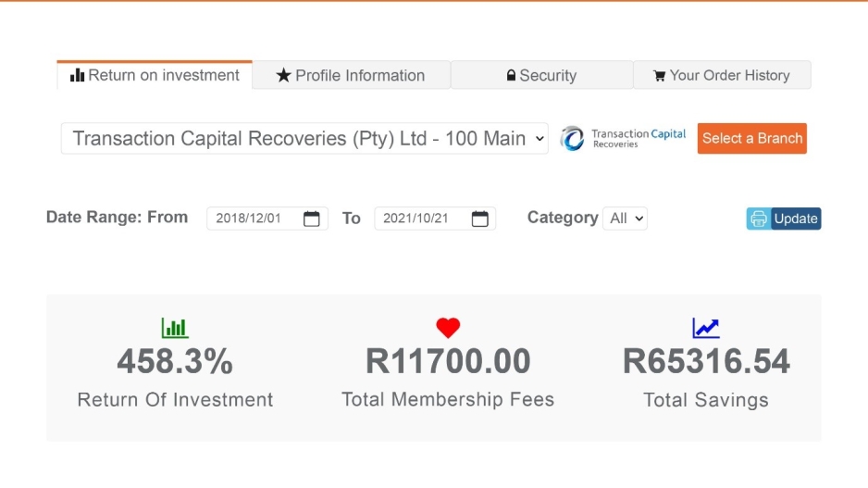Click the shopping cart icon on the Order History tab
This screenshot has width=868, height=488.
659,76
